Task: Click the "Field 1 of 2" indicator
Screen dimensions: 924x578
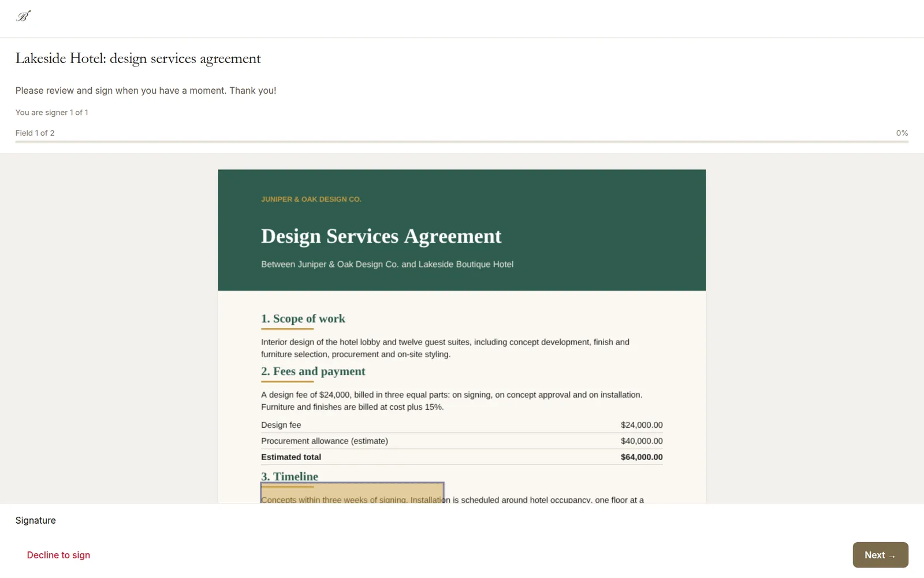Action: [35, 133]
